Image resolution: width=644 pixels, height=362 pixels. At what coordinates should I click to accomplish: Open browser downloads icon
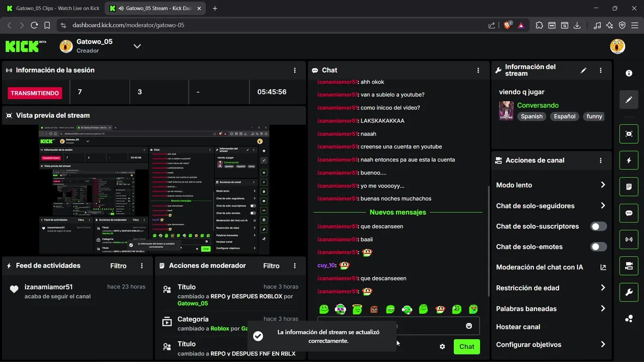[577, 25]
